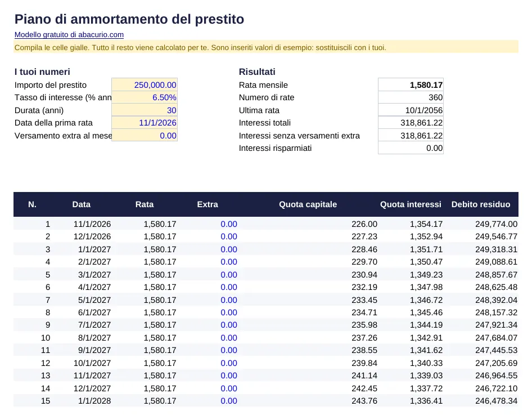Select the debito residuo value 247,921.34
The image size is (532, 420).
click(497, 325)
